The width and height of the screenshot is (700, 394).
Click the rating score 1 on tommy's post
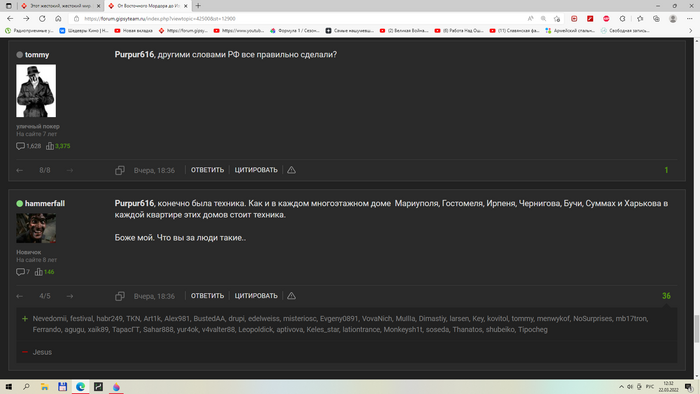(x=667, y=170)
